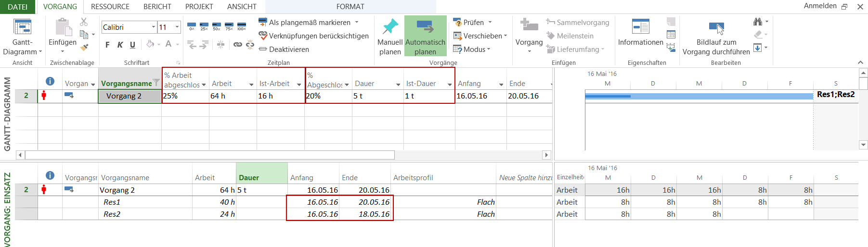This screenshot has width=868, height=247.
Task: Open the Vorgangsname column filter dropdown
Action: [156, 83]
